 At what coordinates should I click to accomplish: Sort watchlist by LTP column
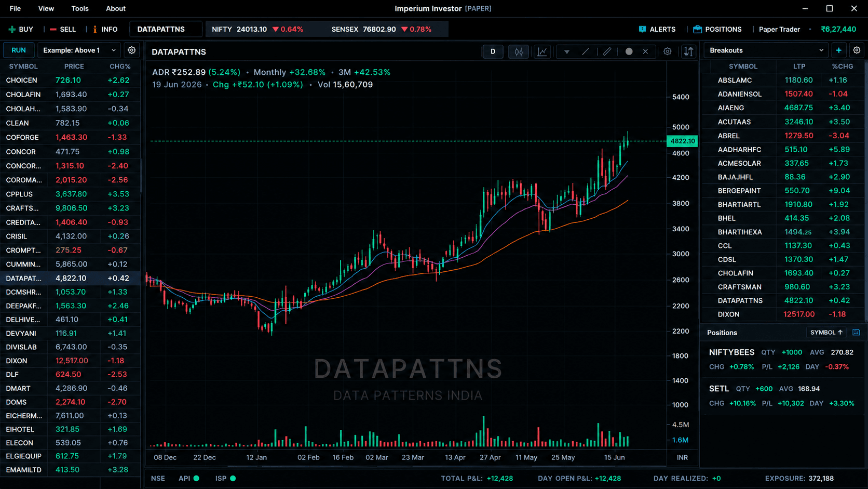(x=799, y=67)
